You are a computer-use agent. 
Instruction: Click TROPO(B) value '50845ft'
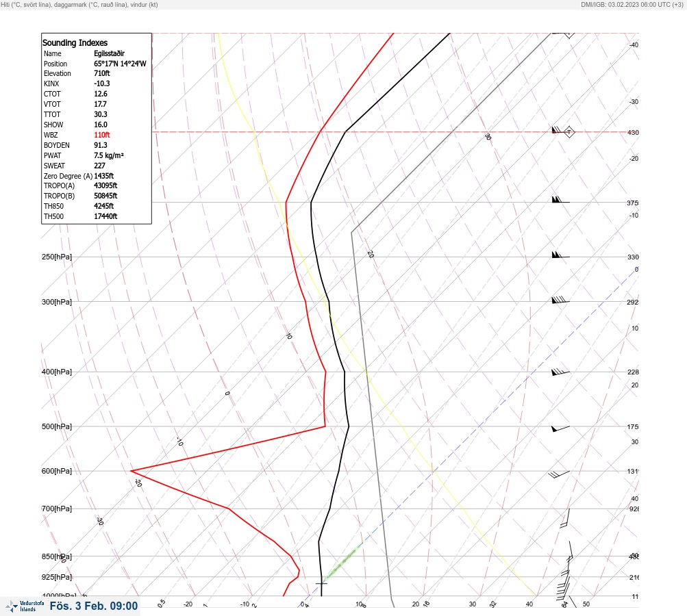click(x=105, y=196)
